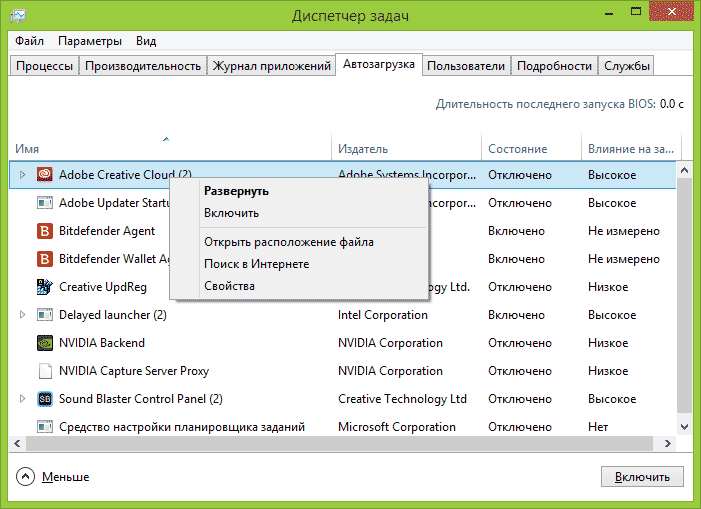Open the Файл menu
Image resolution: width=701 pixels, height=509 pixels.
29,41
